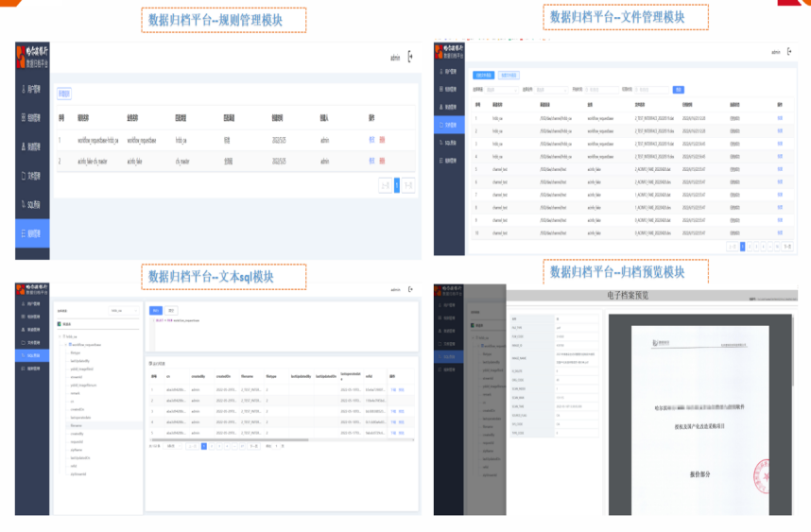Click previous page button under rules table
Viewport: 811px width, 532px height.
coord(386,185)
